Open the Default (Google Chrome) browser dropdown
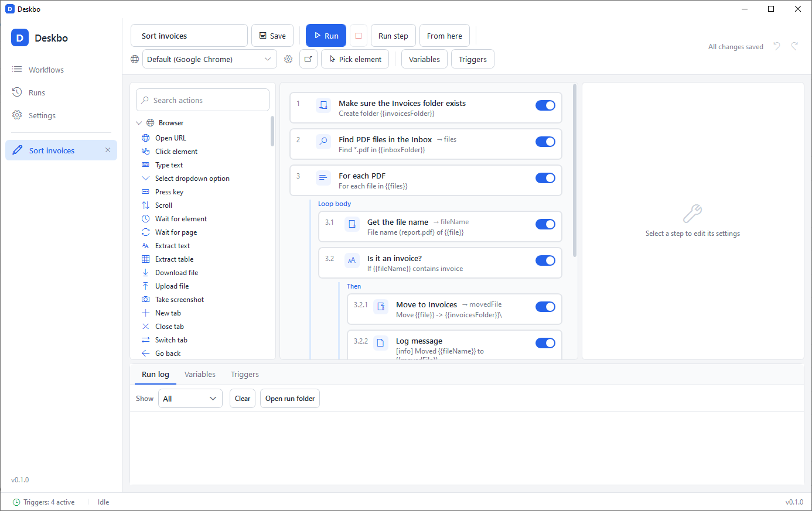This screenshot has width=812, height=511. (x=210, y=59)
